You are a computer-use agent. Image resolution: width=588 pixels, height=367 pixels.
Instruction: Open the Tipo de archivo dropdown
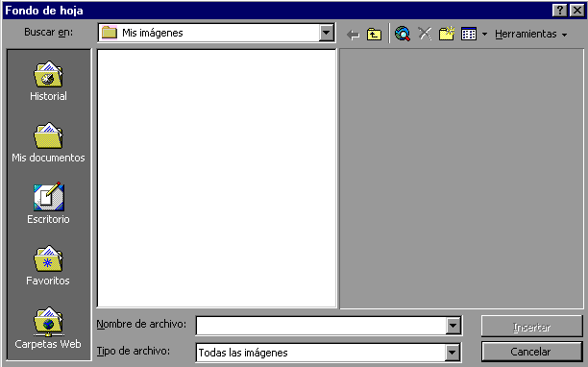453,353
